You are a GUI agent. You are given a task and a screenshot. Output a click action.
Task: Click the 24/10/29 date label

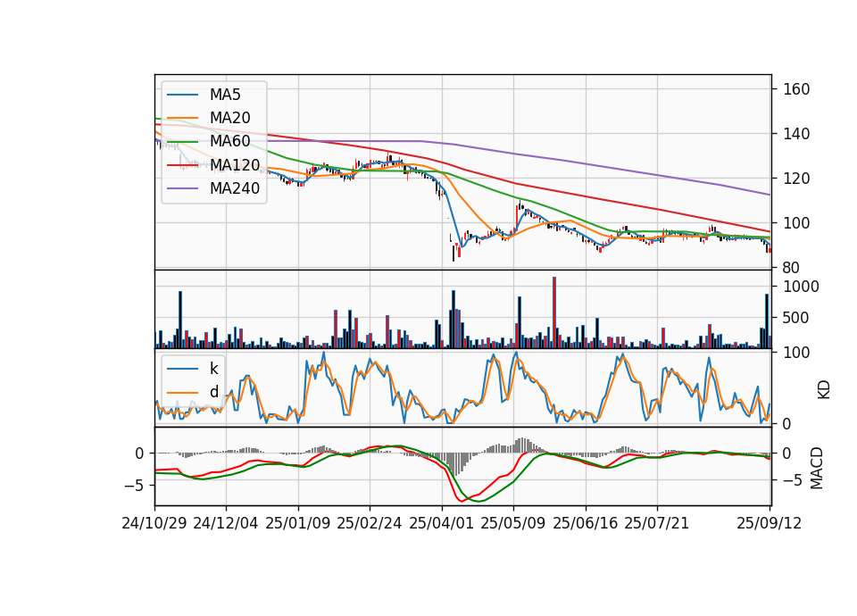(x=154, y=523)
